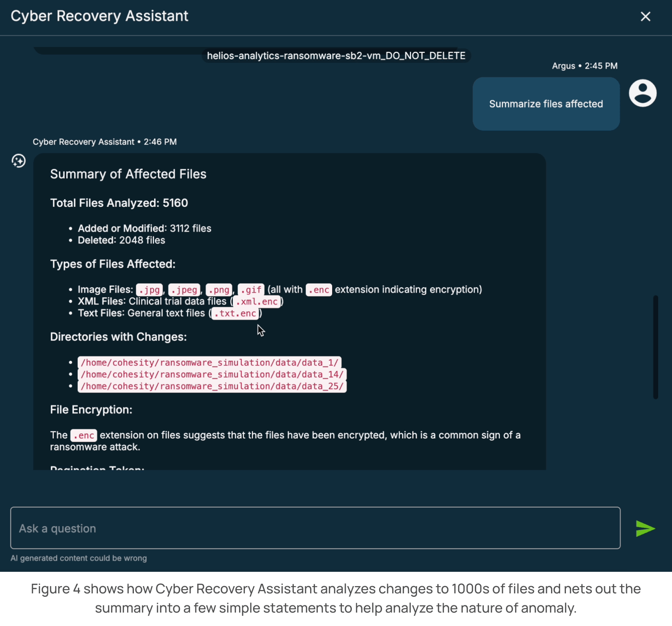Image resolution: width=672 pixels, height=626 pixels.
Task: Click the data_14 directory path
Action: pos(212,375)
